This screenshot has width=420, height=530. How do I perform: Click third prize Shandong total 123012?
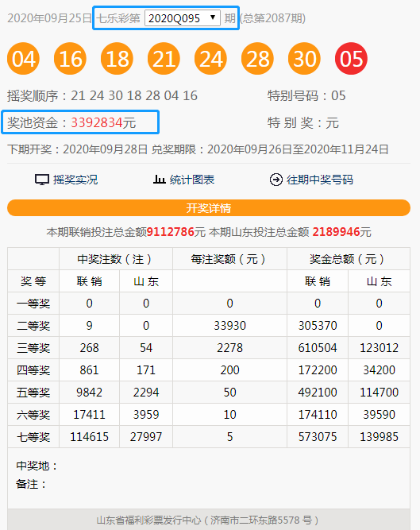click(x=380, y=348)
